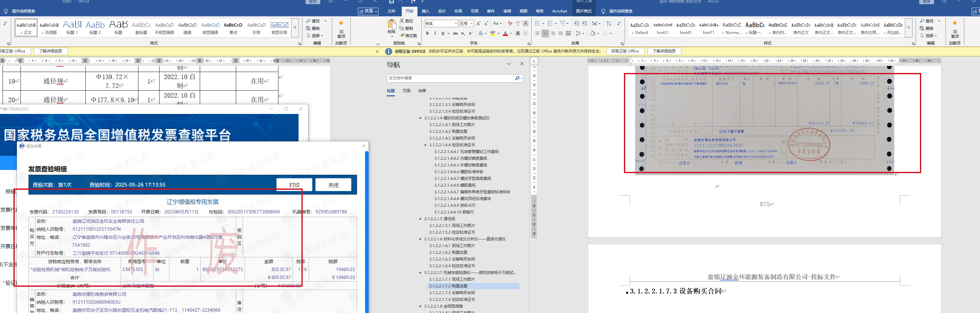980x313 pixels.
Task: Open the 宋体 font name dropdown
Action: [x=456, y=24]
